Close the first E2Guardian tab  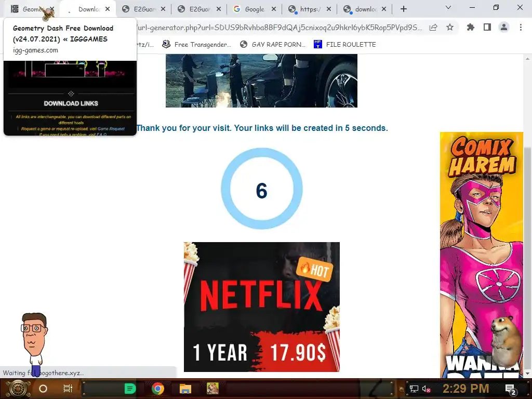(x=163, y=9)
